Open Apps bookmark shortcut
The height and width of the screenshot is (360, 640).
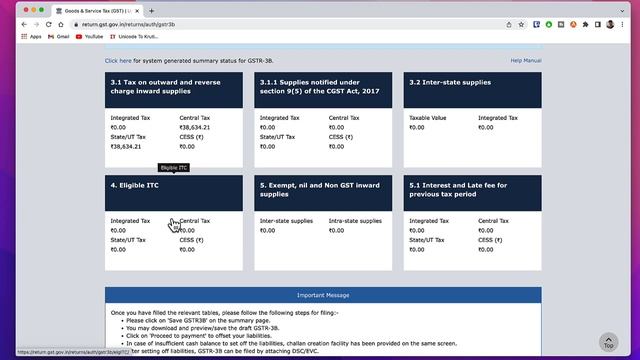point(31,37)
